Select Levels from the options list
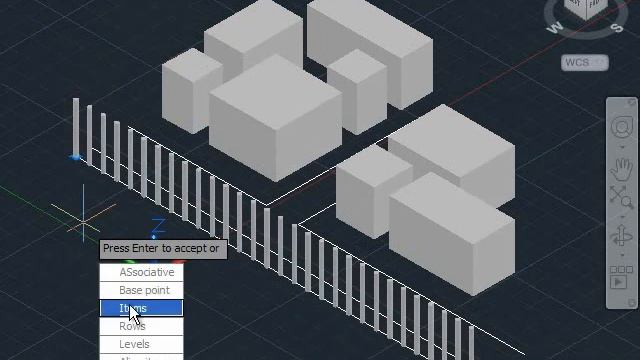This screenshot has width=640, height=360. (141, 344)
